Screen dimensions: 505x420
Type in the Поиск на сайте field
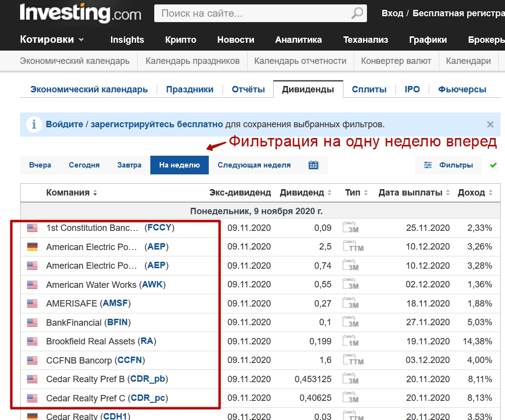[253, 13]
